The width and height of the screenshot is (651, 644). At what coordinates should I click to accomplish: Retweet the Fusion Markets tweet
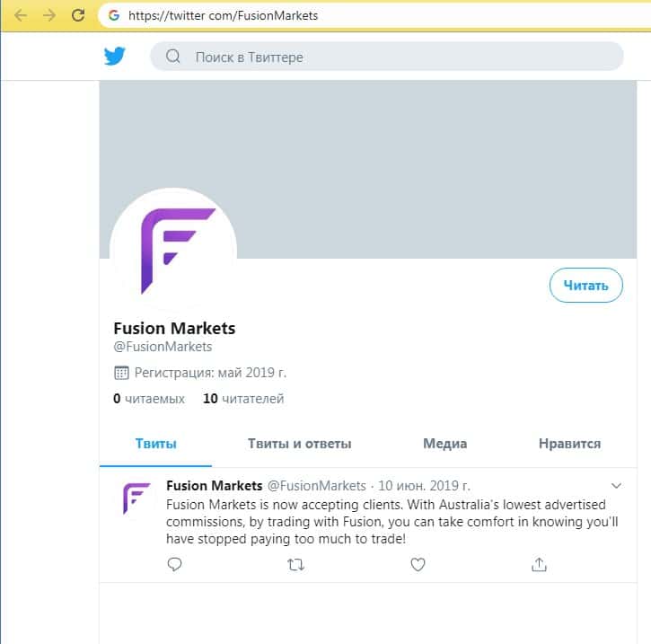coord(295,564)
